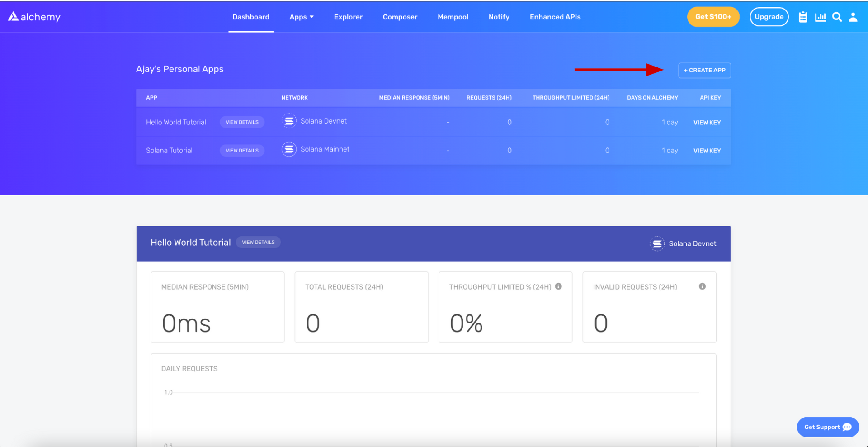Click the Alchemy logo
Viewport: 868px width, 447px height.
coord(34,17)
